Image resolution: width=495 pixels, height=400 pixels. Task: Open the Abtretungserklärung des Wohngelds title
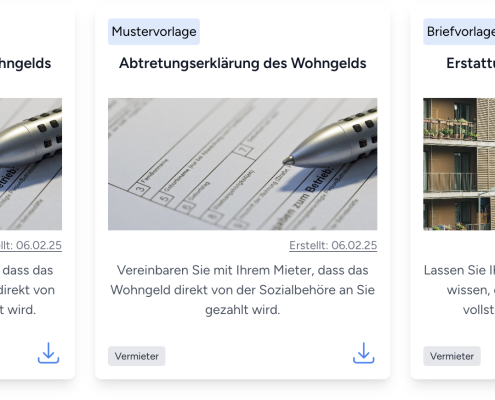click(x=243, y=63)
